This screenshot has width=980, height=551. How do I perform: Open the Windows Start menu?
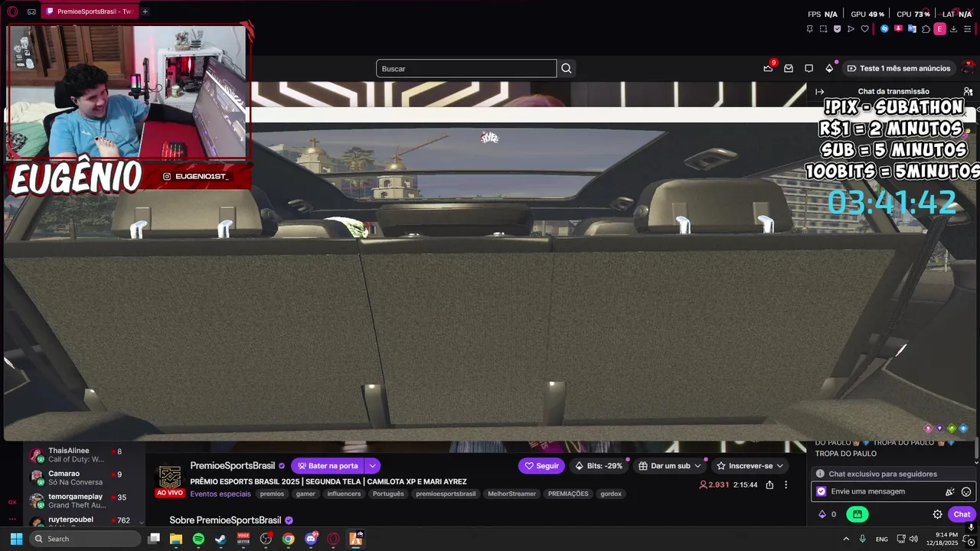[x=16, y=539]
